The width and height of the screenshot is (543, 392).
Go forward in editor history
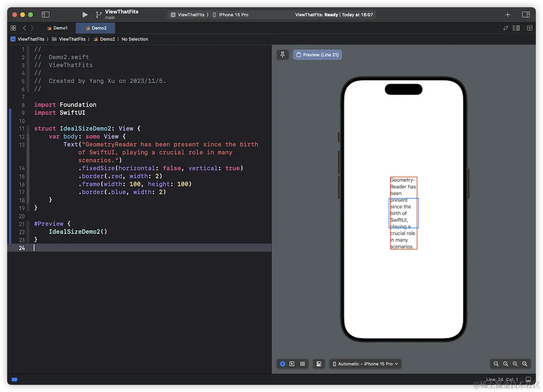(32, 28)
